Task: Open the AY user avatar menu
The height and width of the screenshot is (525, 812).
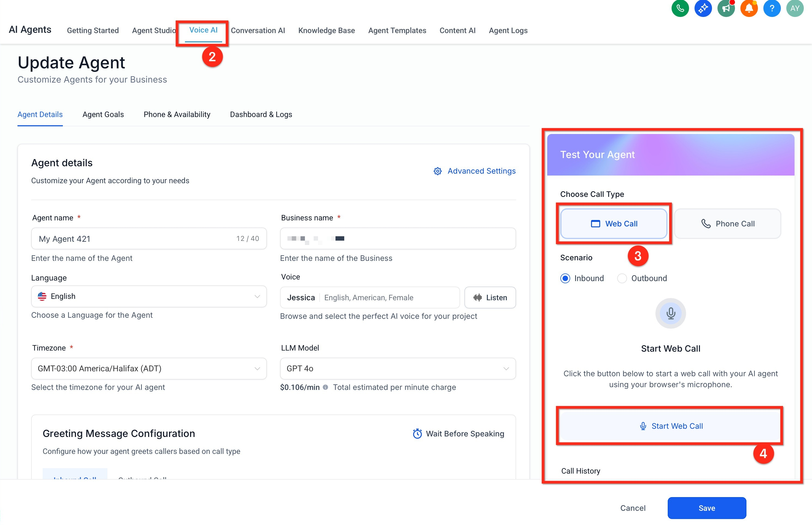Action: point(795,8)
